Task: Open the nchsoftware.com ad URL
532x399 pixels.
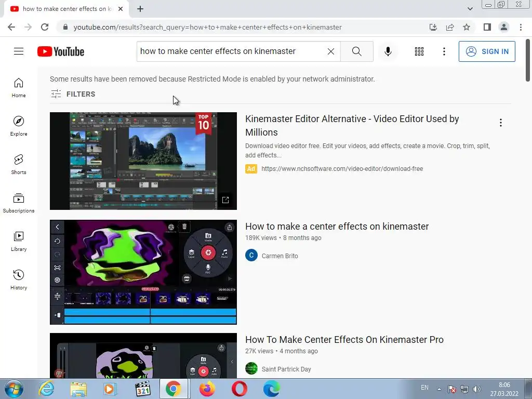Action: (x=342, y=169)
